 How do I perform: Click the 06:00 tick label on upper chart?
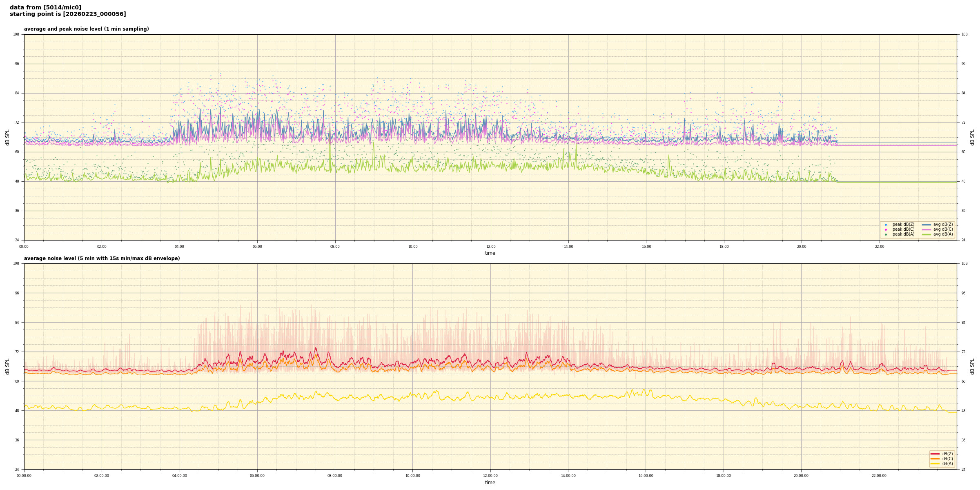coord(257,247)
